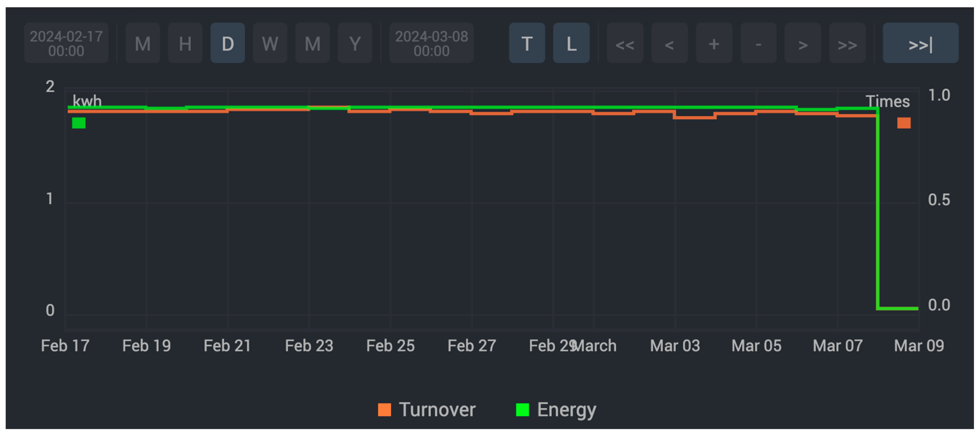Switch to the Y year interval
The image size is (980, 436).
[x=355, y=43]
